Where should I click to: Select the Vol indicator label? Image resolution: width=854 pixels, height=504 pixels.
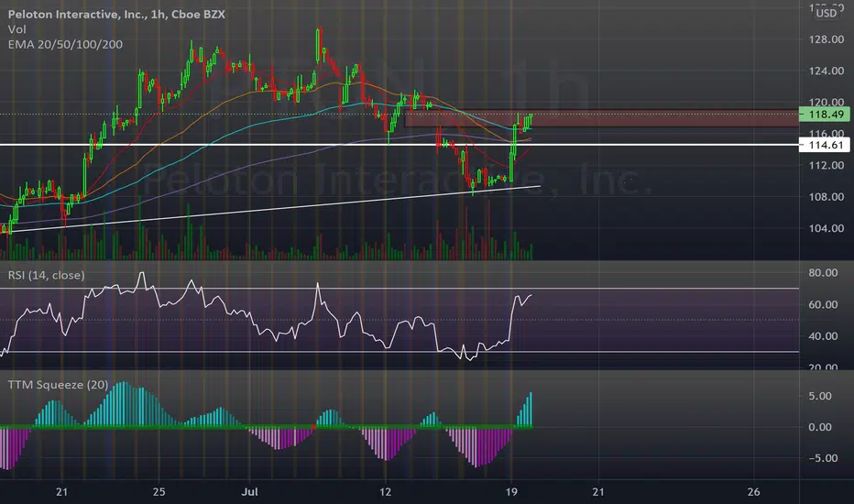click(16, 29)
